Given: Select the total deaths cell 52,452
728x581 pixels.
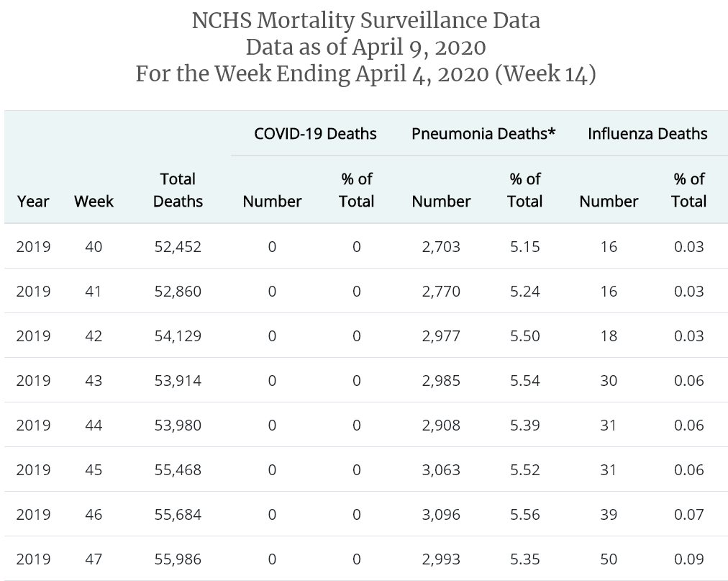Looking at the screenshot, I should pos(178,247).
